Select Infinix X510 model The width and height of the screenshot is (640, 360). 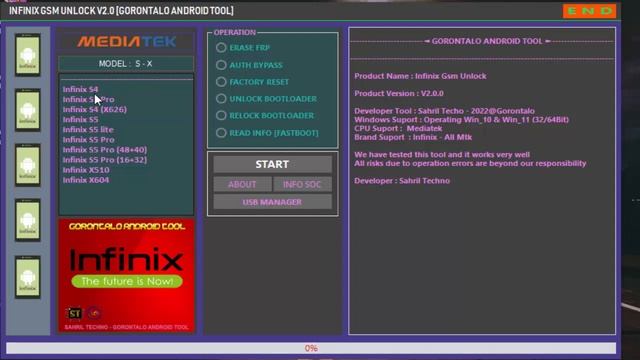[x=86, y=170]
